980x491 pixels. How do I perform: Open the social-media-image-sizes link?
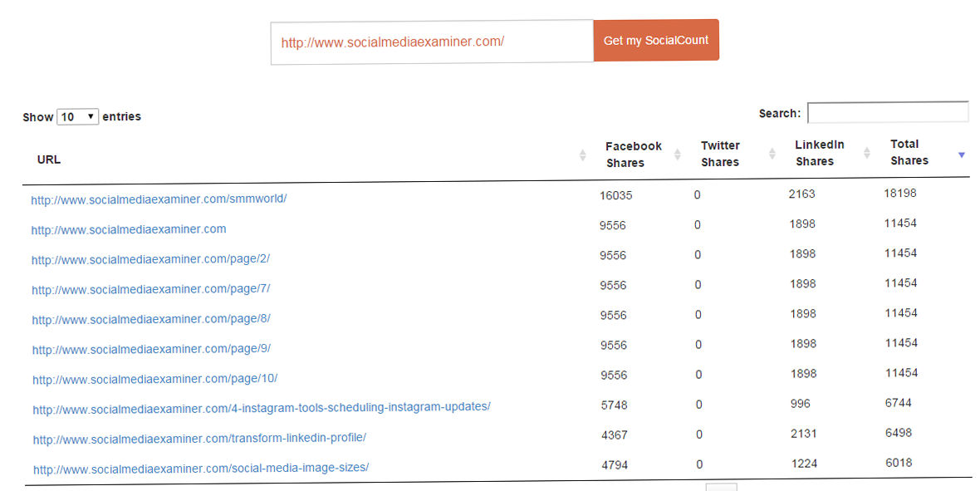tap(201, 469)
